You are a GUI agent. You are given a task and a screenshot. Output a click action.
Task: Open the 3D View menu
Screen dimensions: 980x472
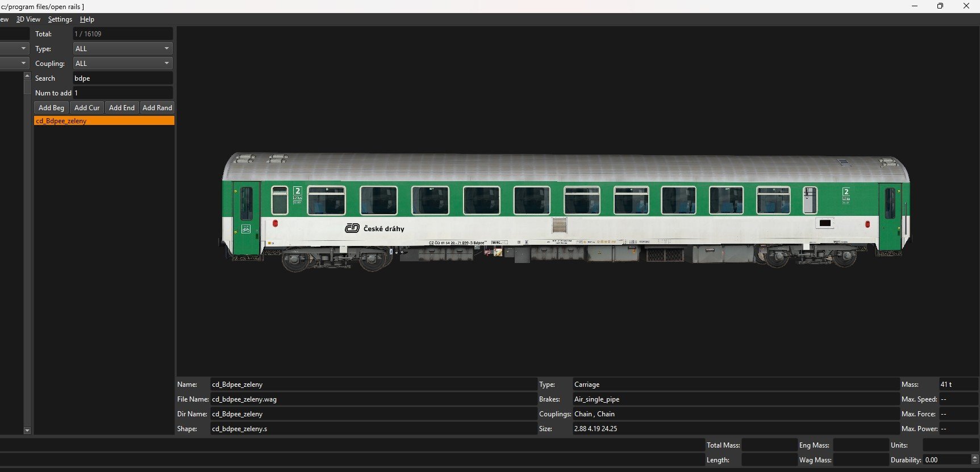tap(28, 19)
